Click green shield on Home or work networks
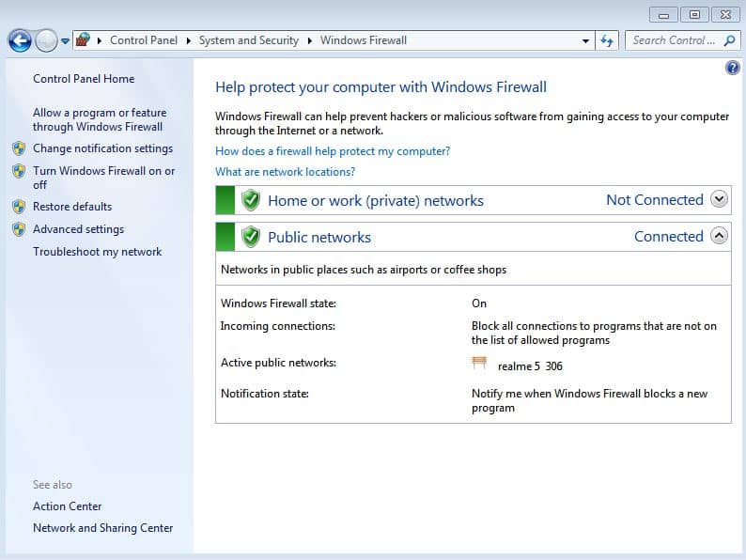Screen dimensions: 746x560 click(250, 200)
